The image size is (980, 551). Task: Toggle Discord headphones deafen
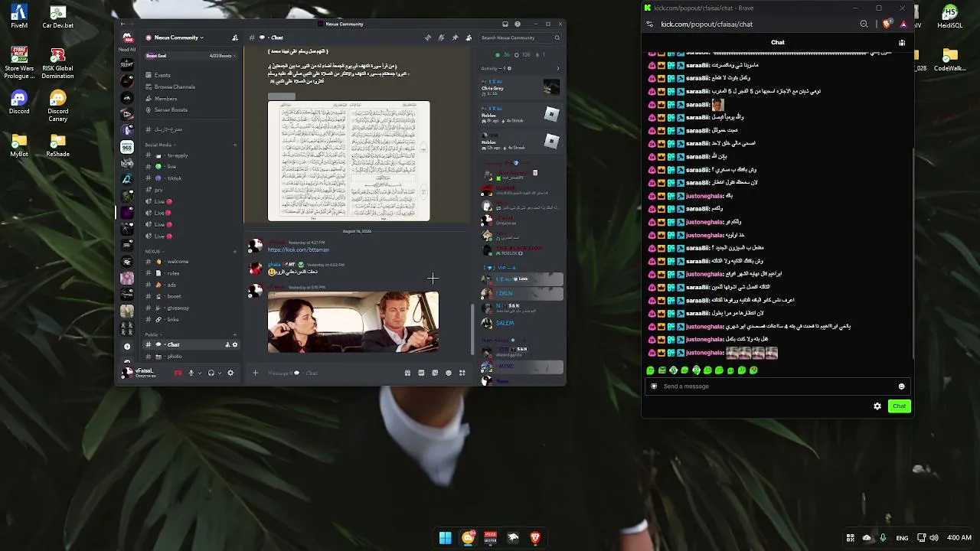(x=211, y=373)
